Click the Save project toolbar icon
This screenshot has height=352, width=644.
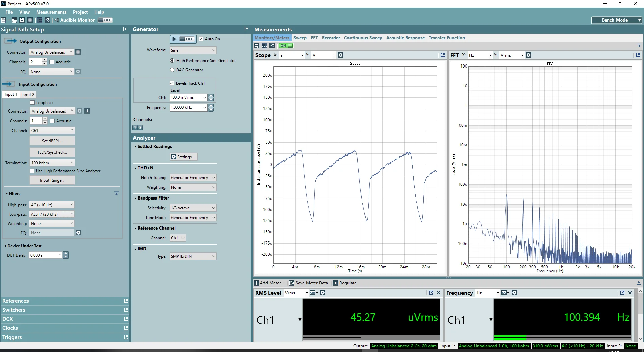coord(22,20)
